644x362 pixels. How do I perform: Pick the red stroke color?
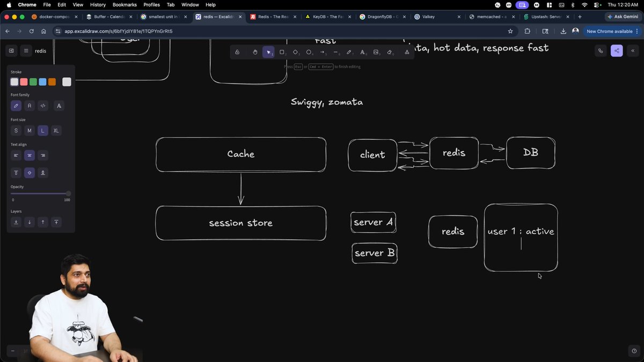tap(24, 82)
